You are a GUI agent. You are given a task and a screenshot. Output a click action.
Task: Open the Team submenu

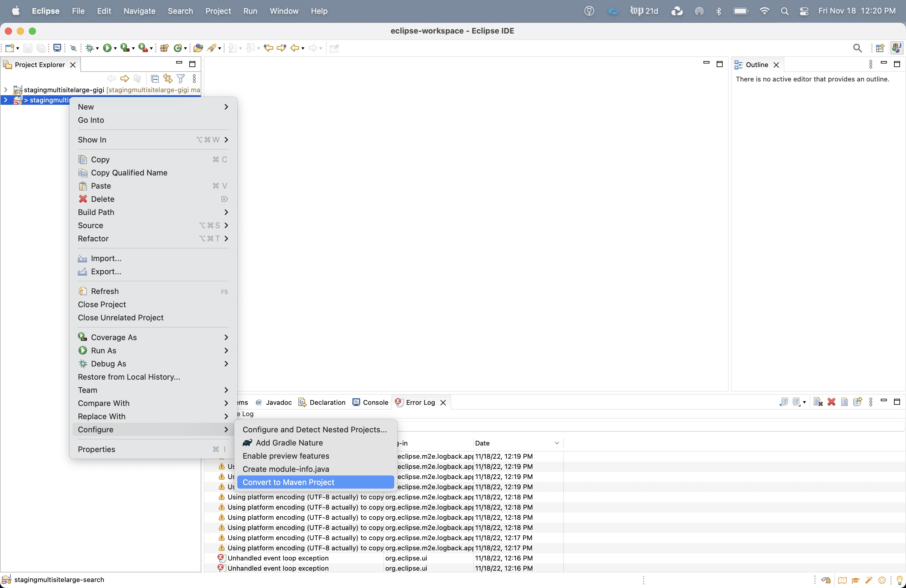pos(153,390)
